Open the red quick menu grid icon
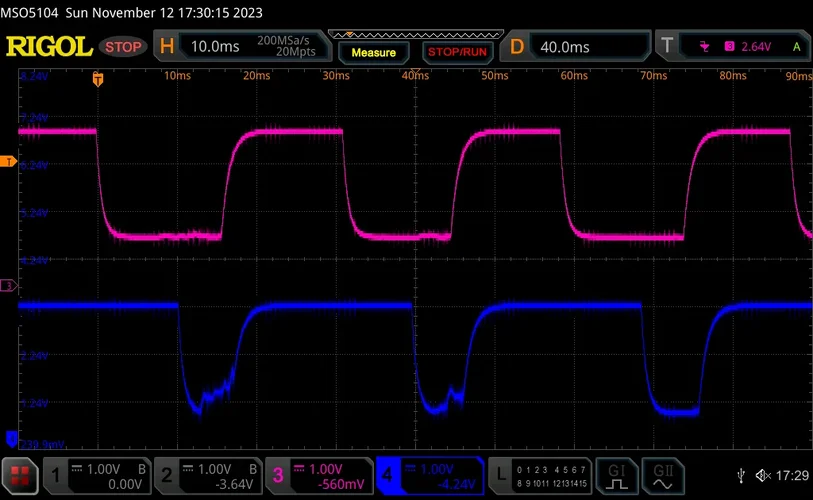The image size is (813, 500). (x=20, y=475)
